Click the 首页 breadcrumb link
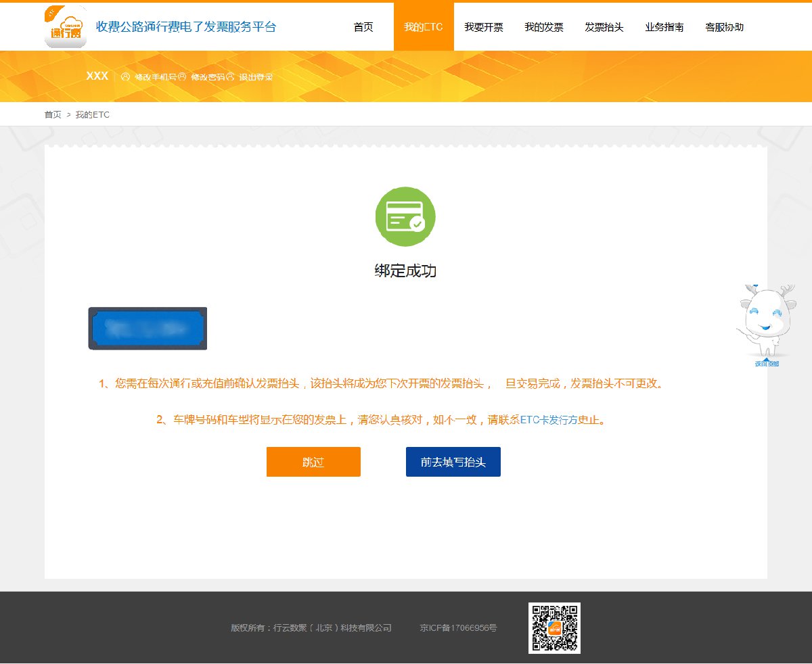 click(x=53, y=115)
